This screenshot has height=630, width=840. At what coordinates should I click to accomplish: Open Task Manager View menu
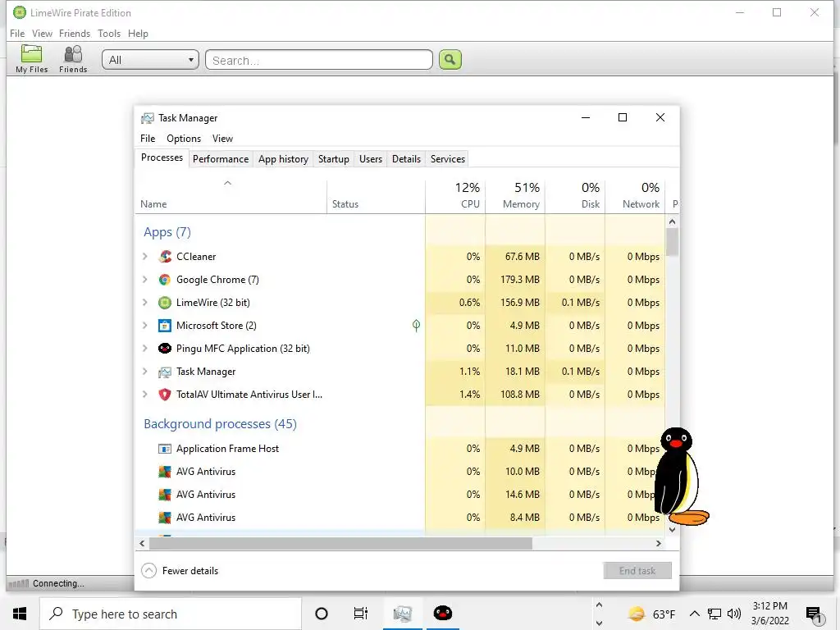[x=222, y=138]
